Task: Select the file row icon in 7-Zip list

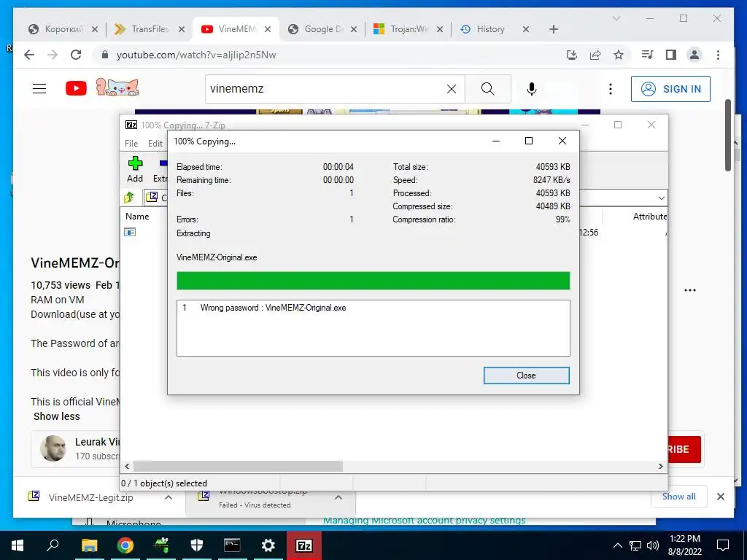Action: point(130,232)
